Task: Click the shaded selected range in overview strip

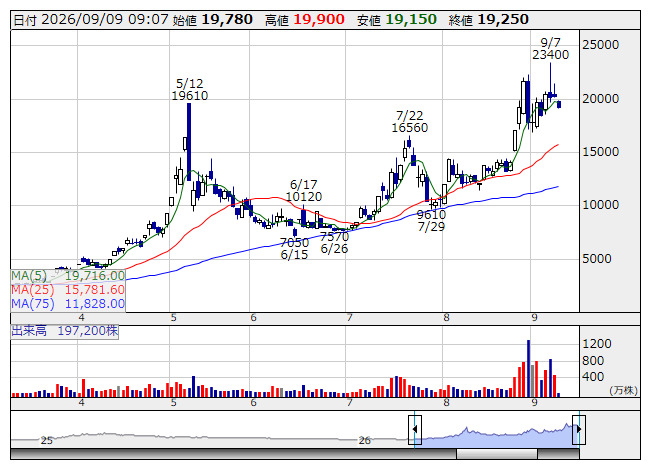Action: 497,435
